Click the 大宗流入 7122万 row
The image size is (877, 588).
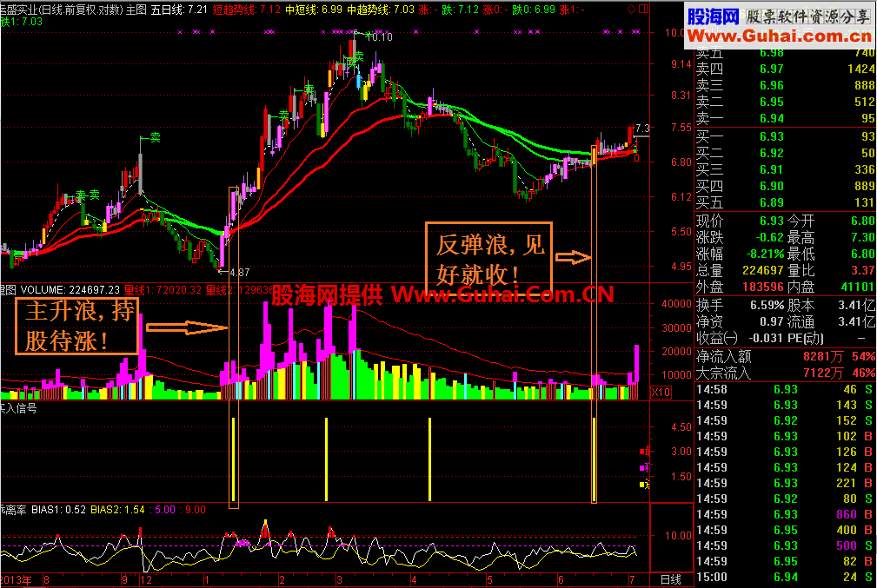click(x=785, y=373)
